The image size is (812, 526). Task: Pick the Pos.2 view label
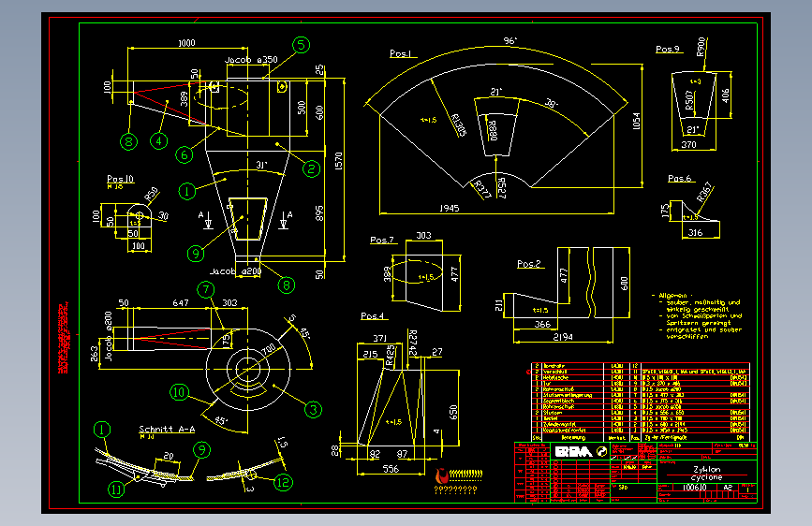tap(529, 264)
